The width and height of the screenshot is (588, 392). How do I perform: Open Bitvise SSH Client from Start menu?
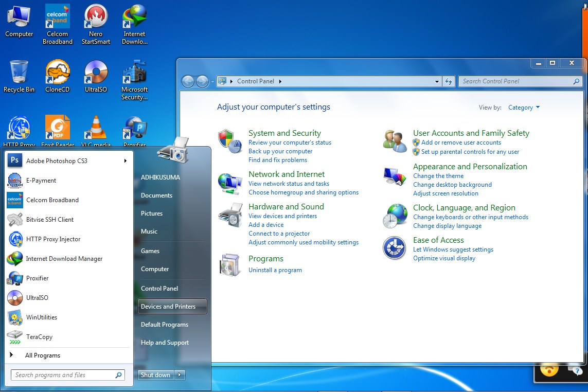tap(68, 220)
